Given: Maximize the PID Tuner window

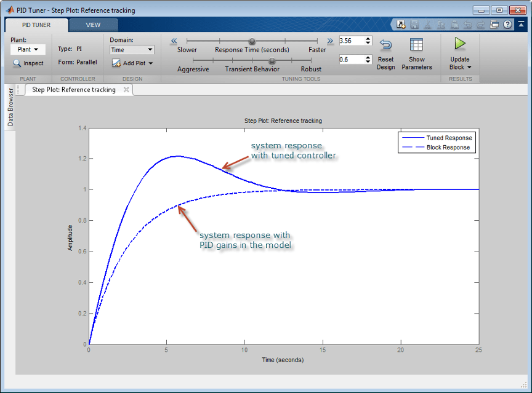Looking at the screenshot, I should (499, 10).
